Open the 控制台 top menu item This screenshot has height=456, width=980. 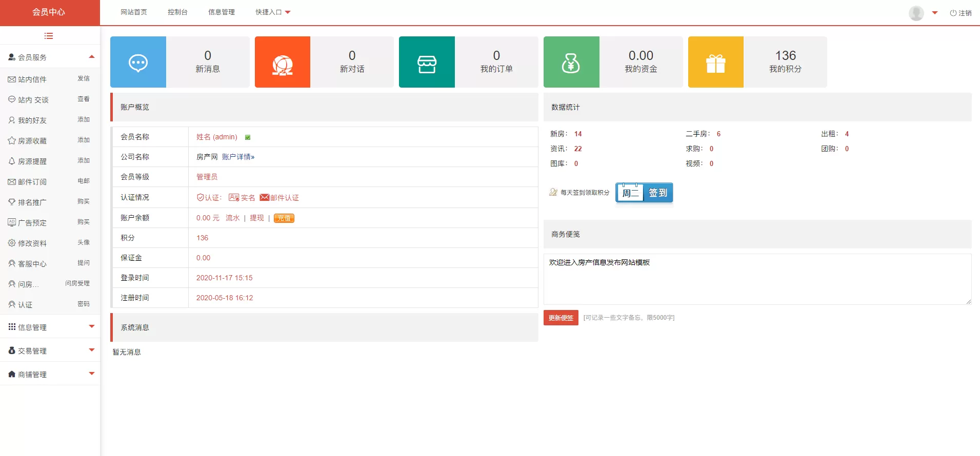click(x=177, y=12)
